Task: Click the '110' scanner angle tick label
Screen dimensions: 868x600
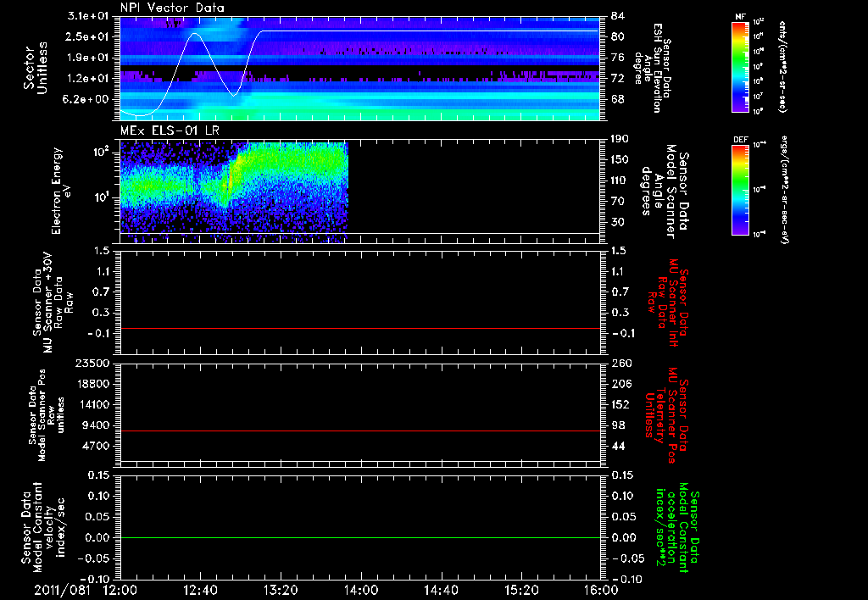Action: 620,181
